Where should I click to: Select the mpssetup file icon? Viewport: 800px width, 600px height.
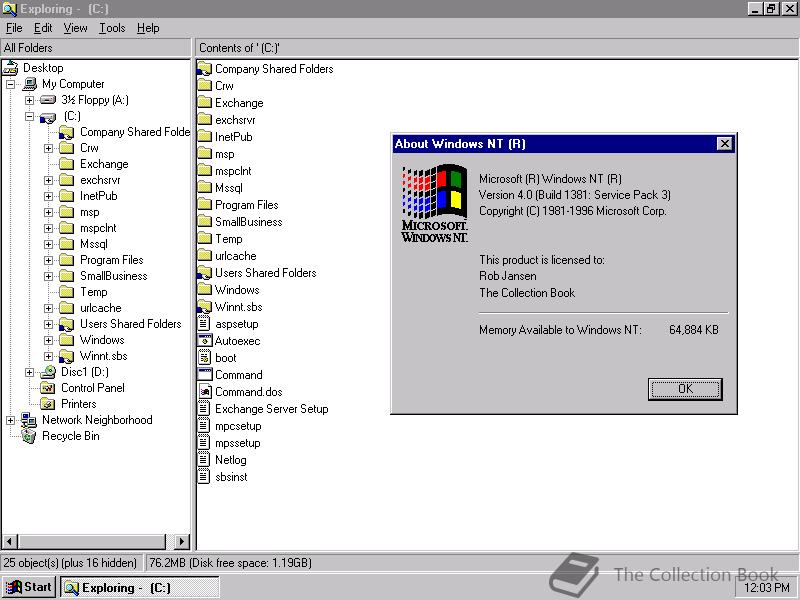pyautogui.click(x=204, y=443)
